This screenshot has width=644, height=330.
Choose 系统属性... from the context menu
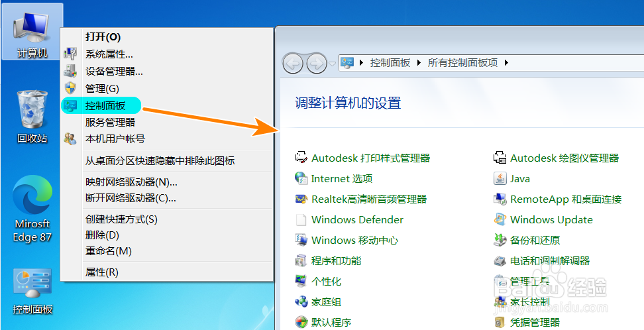coord(109,54)
